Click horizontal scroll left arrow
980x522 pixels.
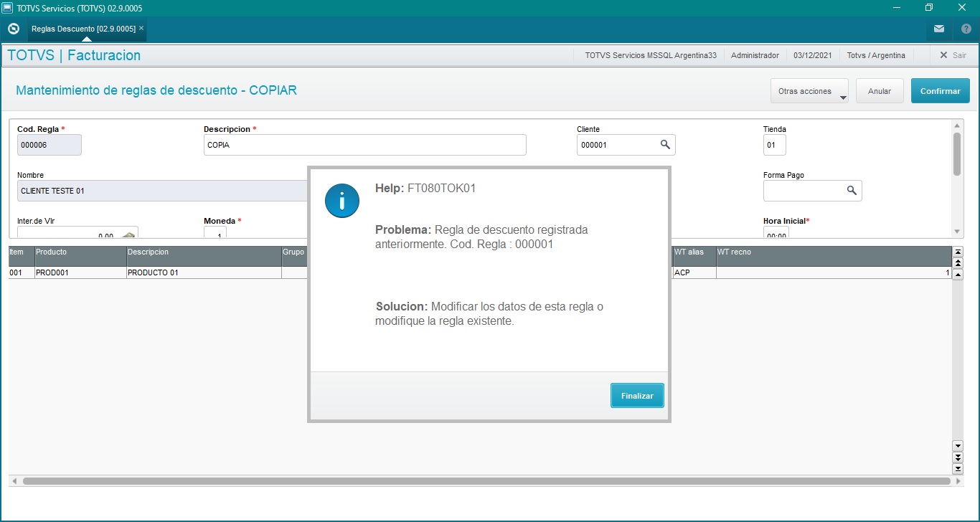click(14, 481)
